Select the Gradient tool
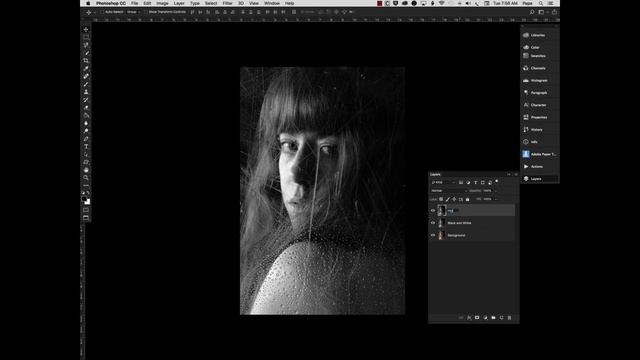This screenshot has width=640, height=360. (x=86, y=116)
